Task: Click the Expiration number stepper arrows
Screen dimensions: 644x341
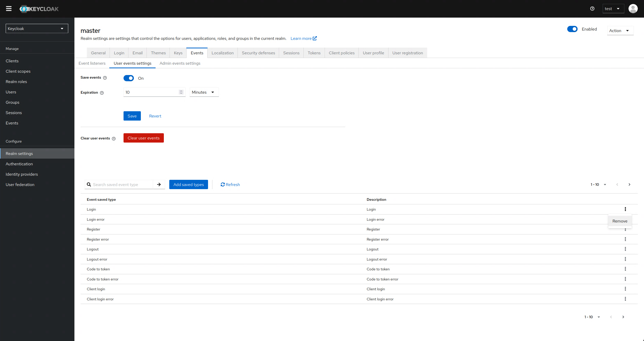Action: coord(181,92)
